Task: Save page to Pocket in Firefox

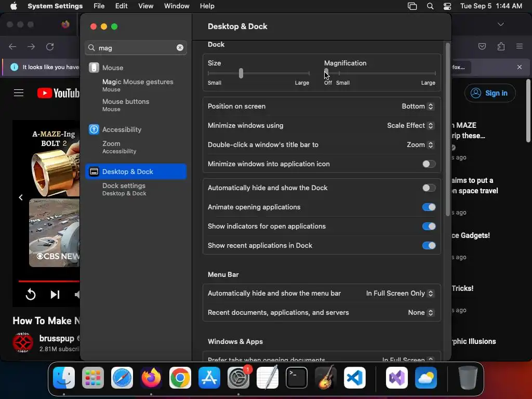Action: pos(482,46)
